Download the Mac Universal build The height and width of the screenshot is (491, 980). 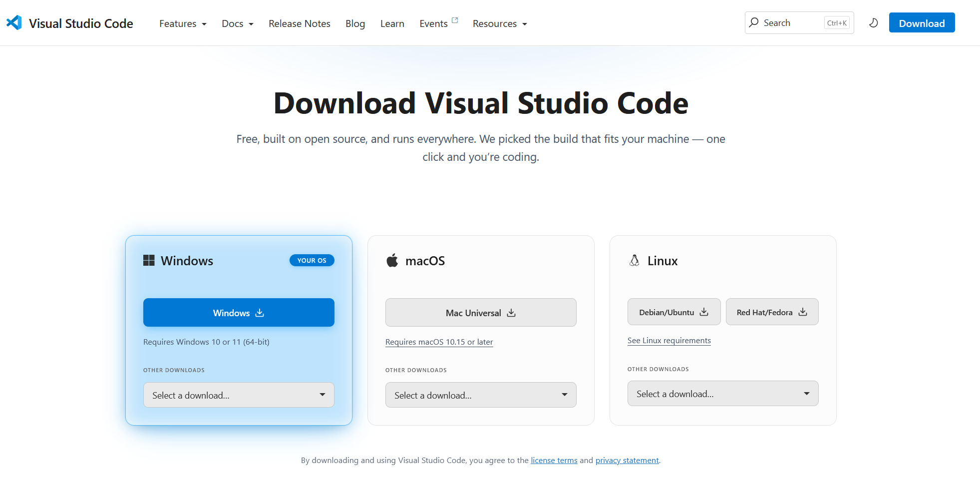tap(481, 313)
